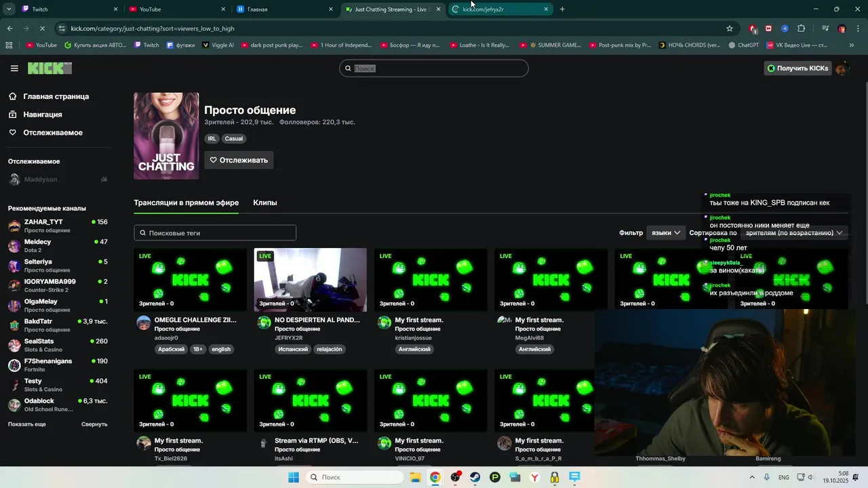
Task: Switch to the YouTube browser tab
Action: coord(176,9)
